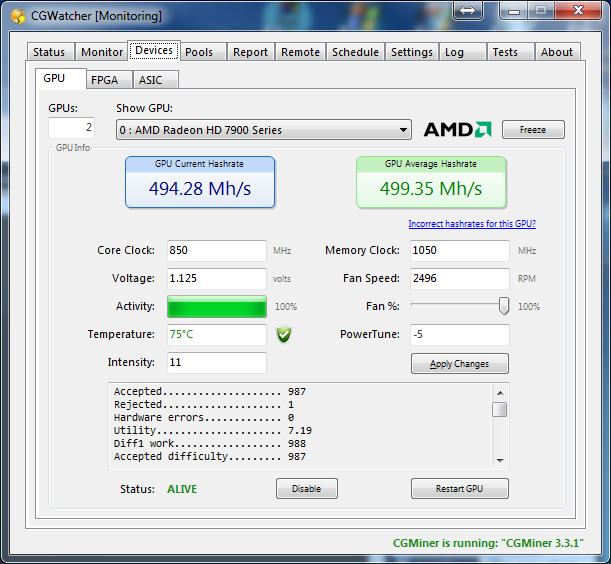The height and width of the screenshot is (564, 611).
Task: Switch to the Status tab
Action: coord(49,52)
